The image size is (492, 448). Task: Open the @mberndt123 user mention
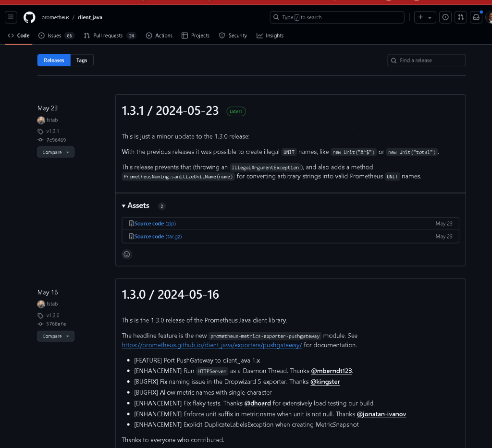point(332,371)
